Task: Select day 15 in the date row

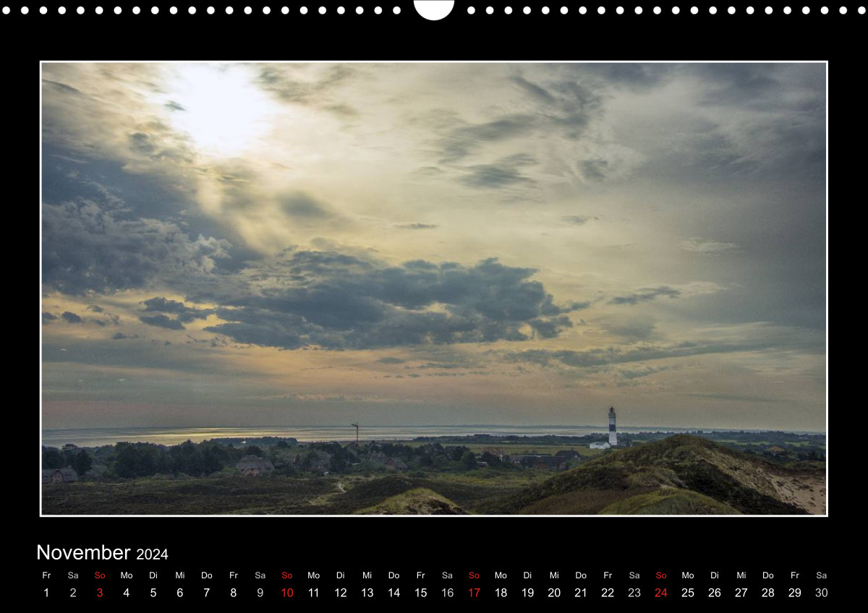Action: (421, 593)
